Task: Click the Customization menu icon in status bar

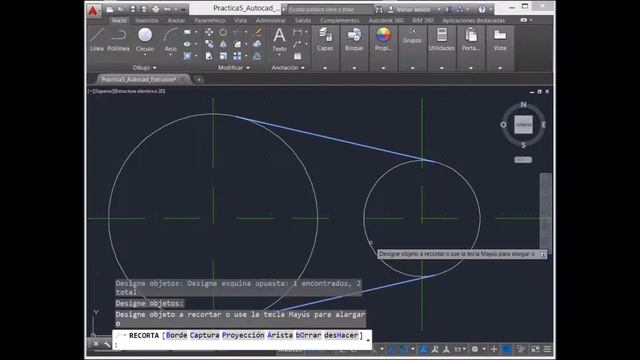Action: tap(547, 349)
